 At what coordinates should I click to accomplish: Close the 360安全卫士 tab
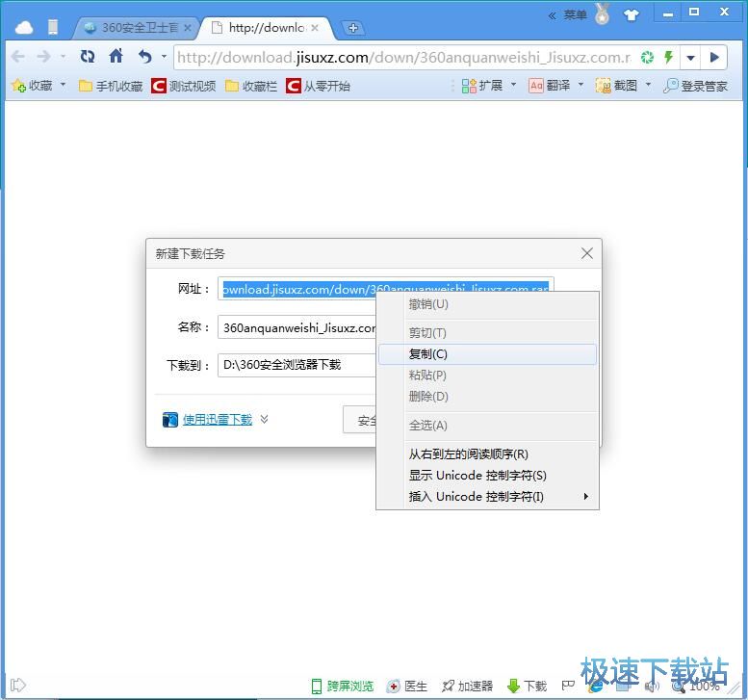tap(188, 28)
